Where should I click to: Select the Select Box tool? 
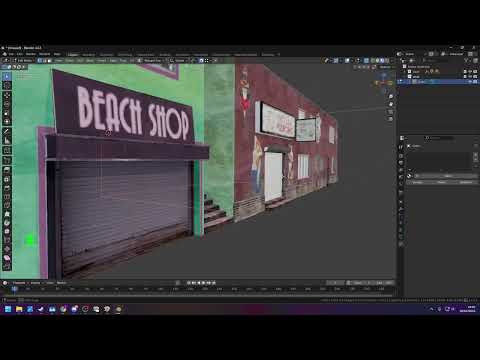(x=7, y=76)
